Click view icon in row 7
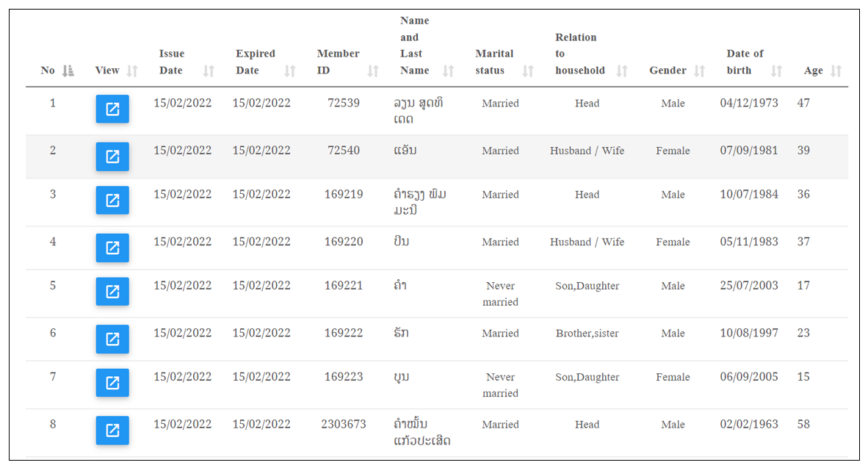This screenshot has width=868, height=468. (112, 383)
